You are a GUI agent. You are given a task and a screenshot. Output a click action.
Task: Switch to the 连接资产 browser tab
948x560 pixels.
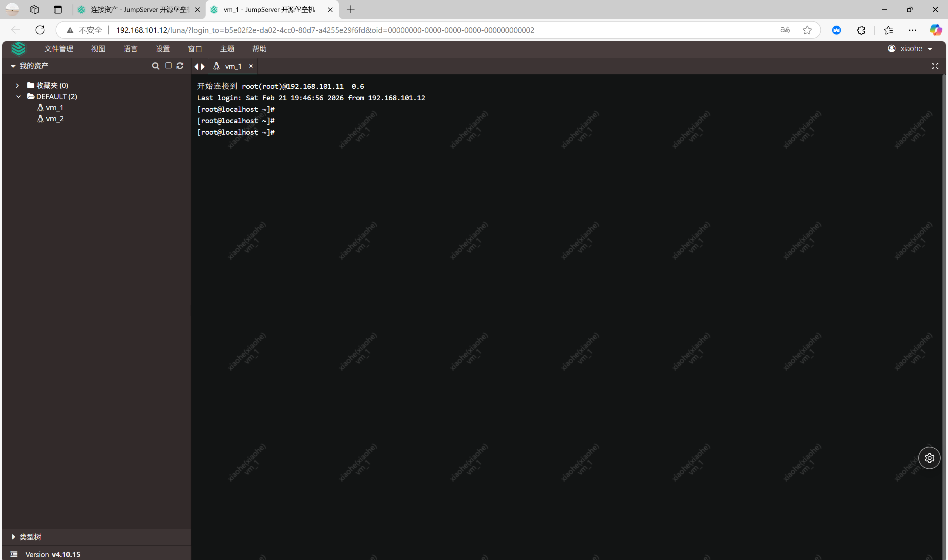pyautogui.click(x=138, y=10)
